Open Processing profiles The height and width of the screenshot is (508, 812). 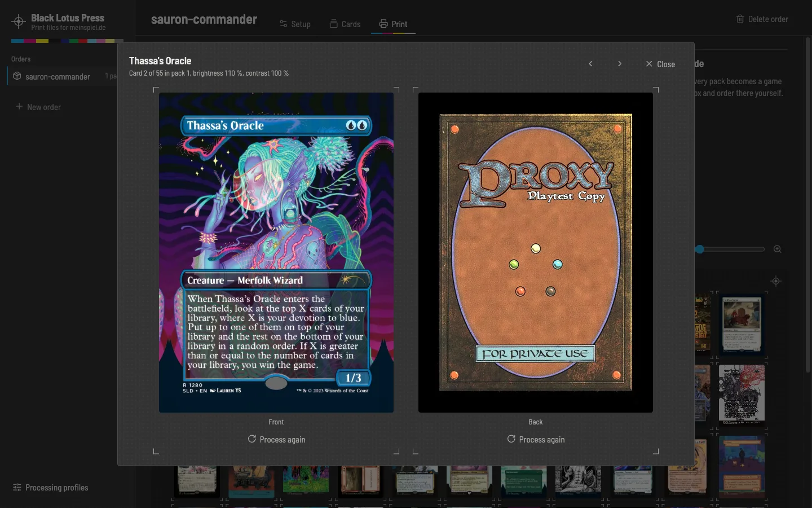point(51,487)
